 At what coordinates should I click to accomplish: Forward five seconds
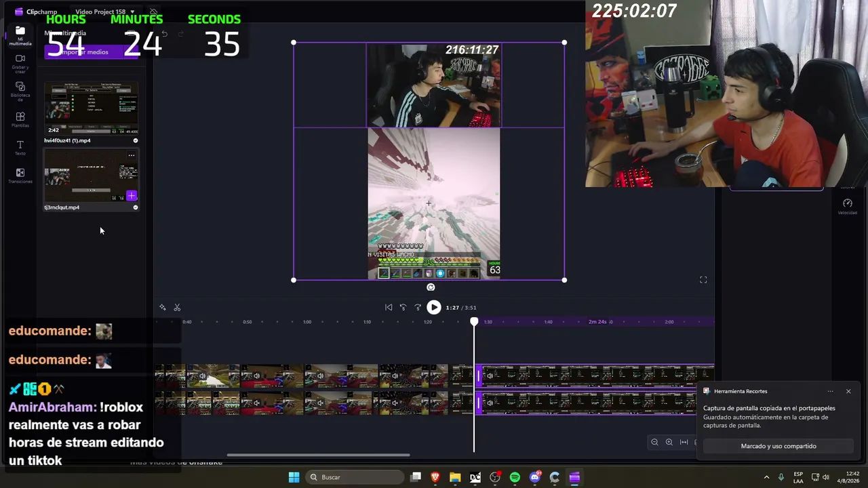[418, 308]
